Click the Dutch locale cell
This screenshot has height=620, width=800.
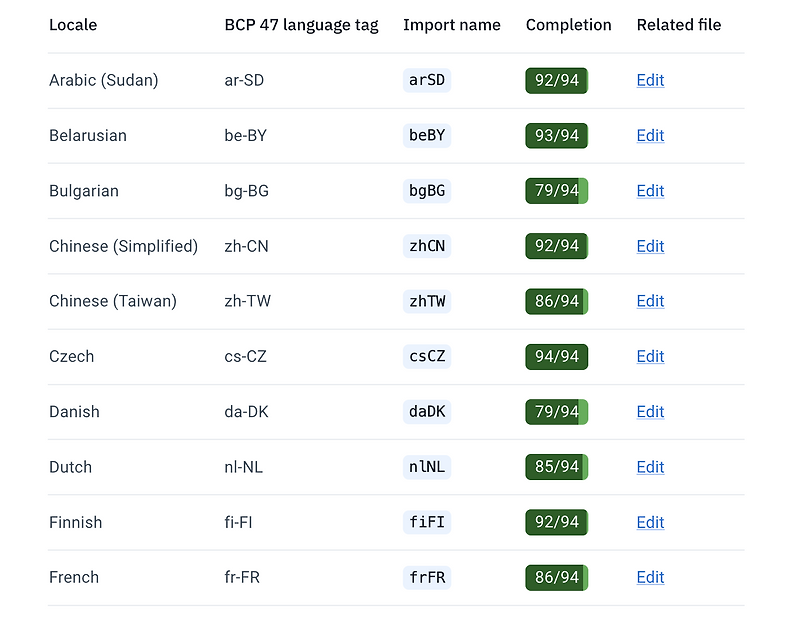pyautogui.click(x=70, y=467)
